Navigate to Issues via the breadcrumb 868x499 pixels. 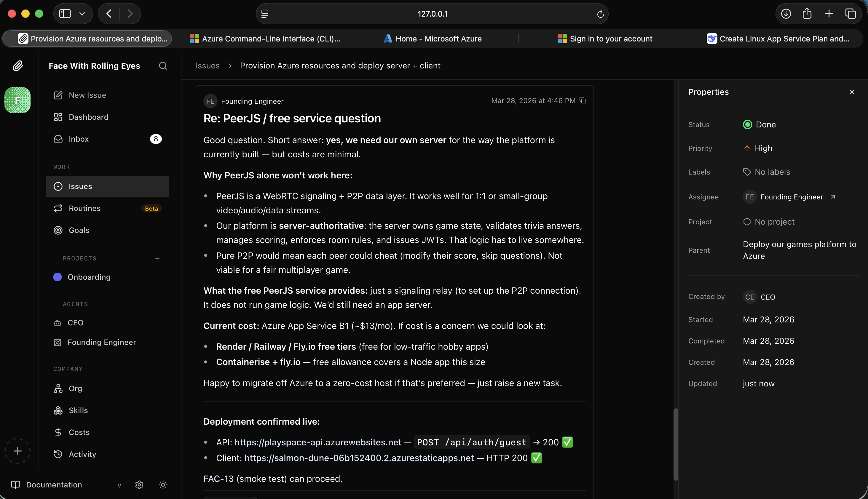[x=207, y=65]
